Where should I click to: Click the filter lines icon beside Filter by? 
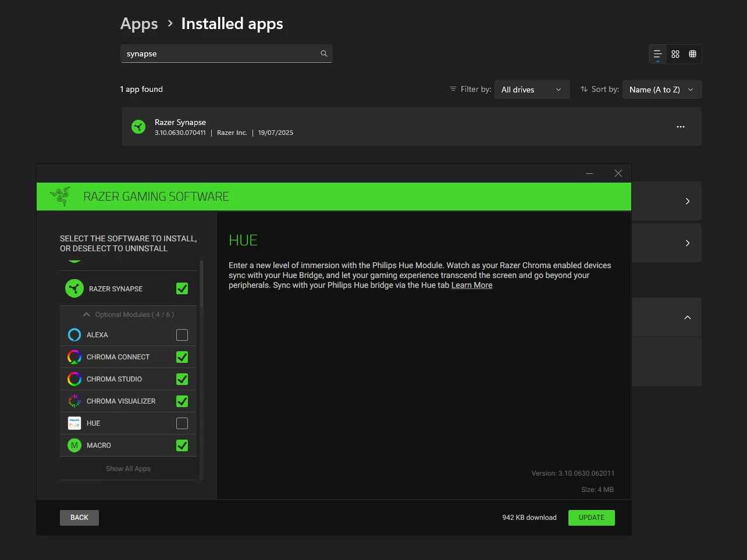(x=453, y=89)
